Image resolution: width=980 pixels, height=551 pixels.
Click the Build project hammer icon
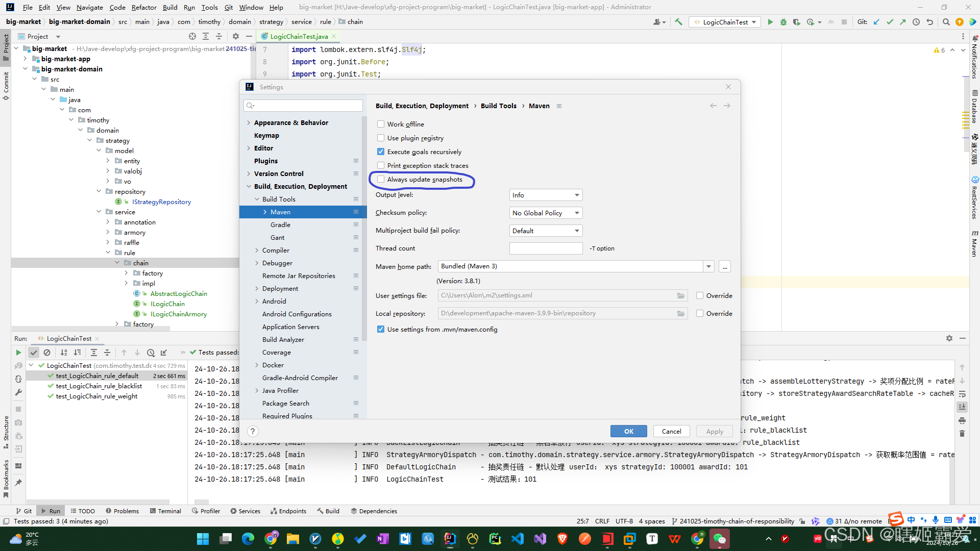pyautogui.click(x=678, y=22)
